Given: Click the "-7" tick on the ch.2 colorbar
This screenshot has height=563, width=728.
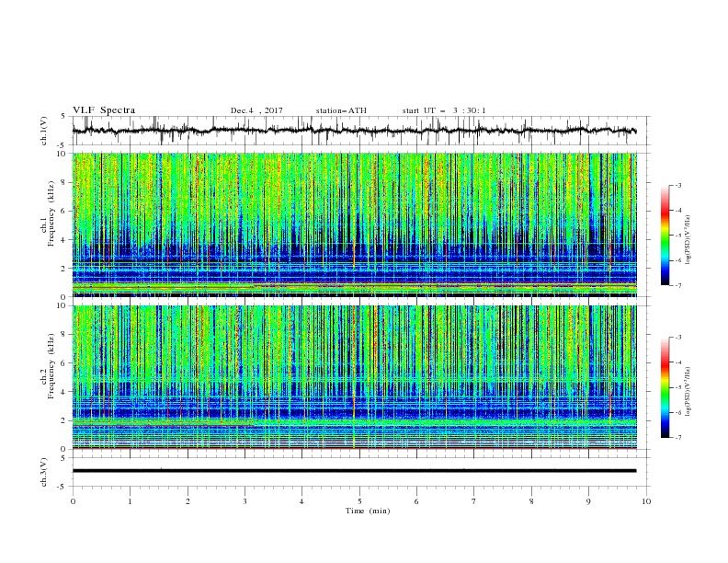Looking at the screenshot, I should tap(678, 438).
